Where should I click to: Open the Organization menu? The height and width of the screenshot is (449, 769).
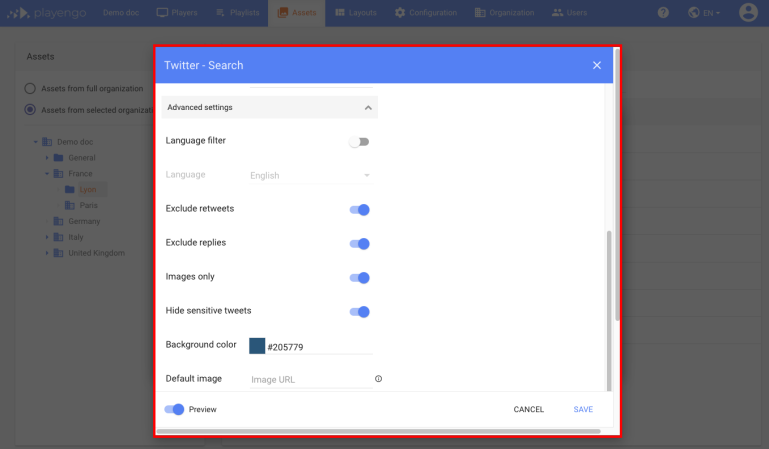tap(504, 13)
